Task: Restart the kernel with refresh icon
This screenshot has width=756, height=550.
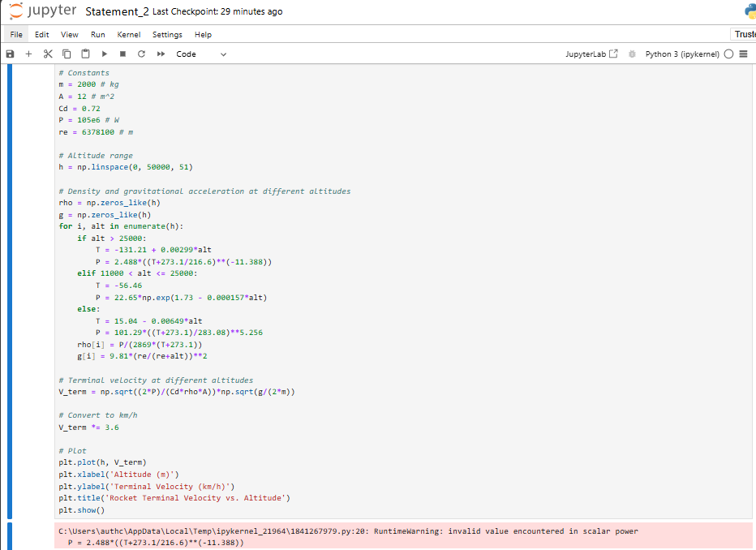Action: 140,54
